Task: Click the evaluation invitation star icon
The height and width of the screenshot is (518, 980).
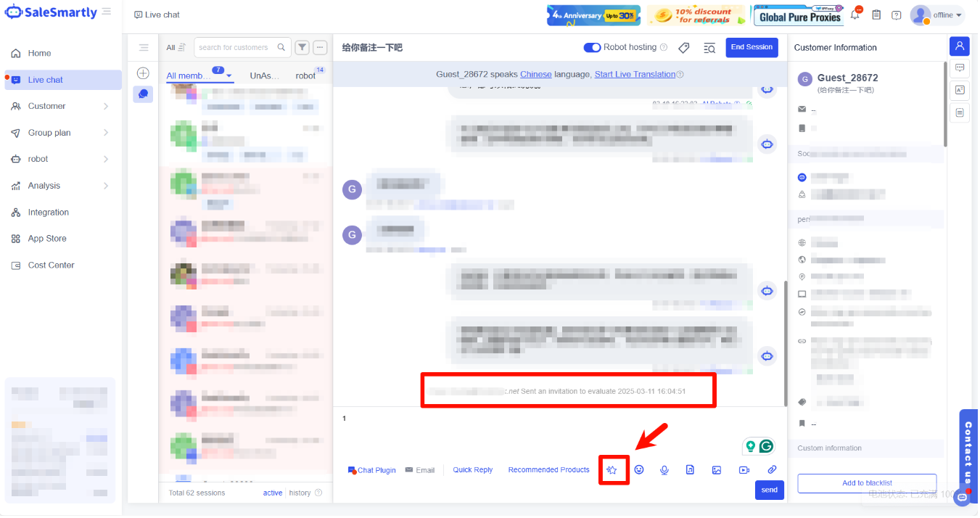Action: (612, 470)
